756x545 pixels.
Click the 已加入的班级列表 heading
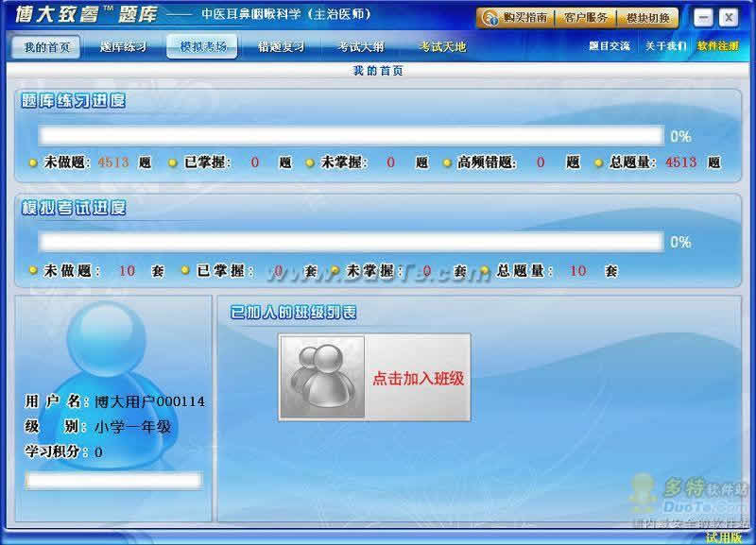pyautogui.click(x=293, y=313)
